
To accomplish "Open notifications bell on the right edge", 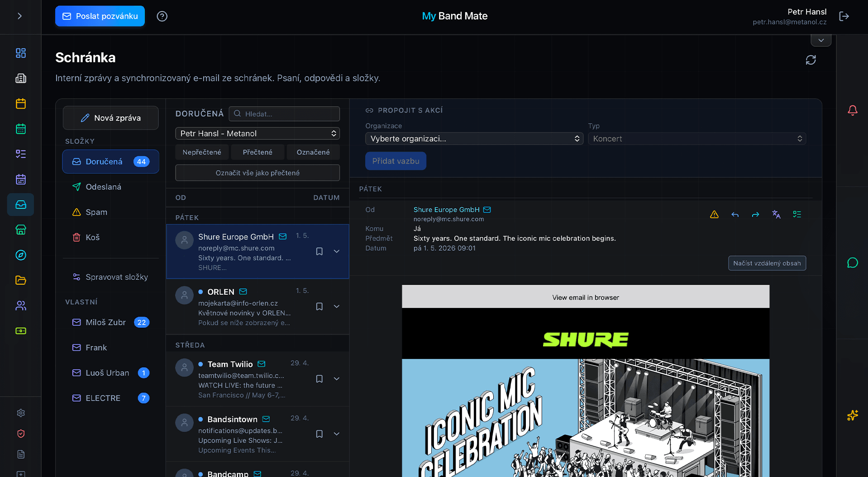I will (x=853, y=110).
